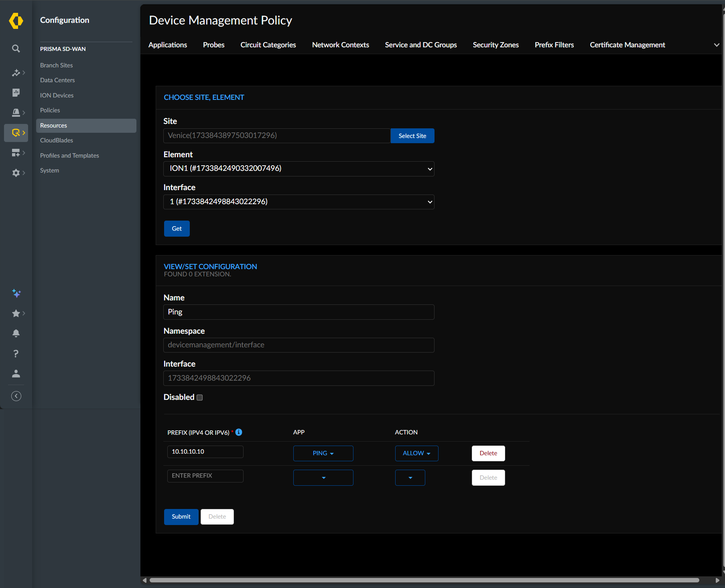The image size is (725, 588).
Task: Click the prefix info icon
Action: 239,432
